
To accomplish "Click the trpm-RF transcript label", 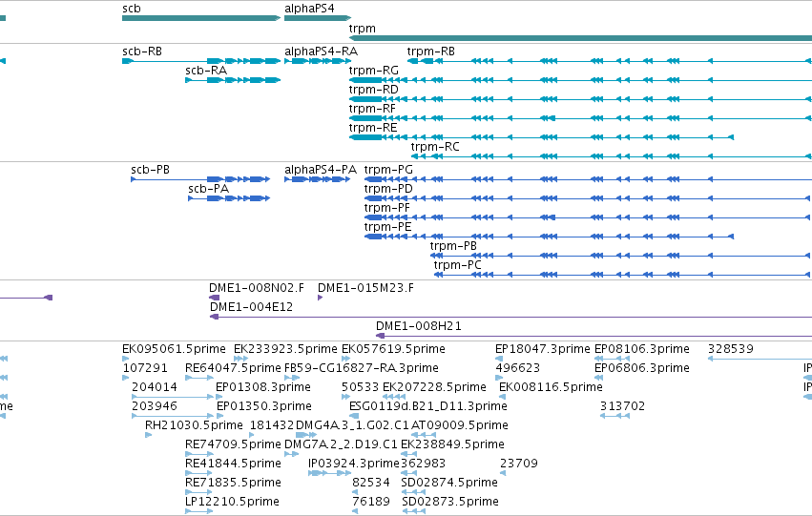I will click(x=372, y=109).
